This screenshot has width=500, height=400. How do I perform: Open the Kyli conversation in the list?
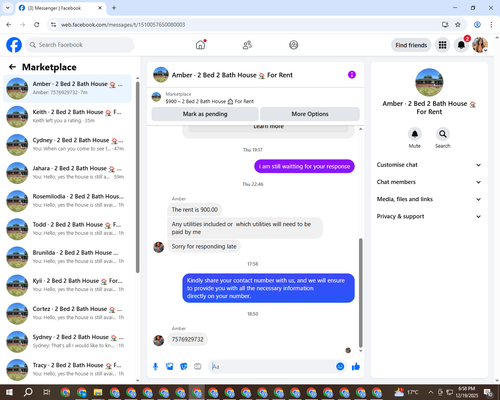click(x=67, y=285)
